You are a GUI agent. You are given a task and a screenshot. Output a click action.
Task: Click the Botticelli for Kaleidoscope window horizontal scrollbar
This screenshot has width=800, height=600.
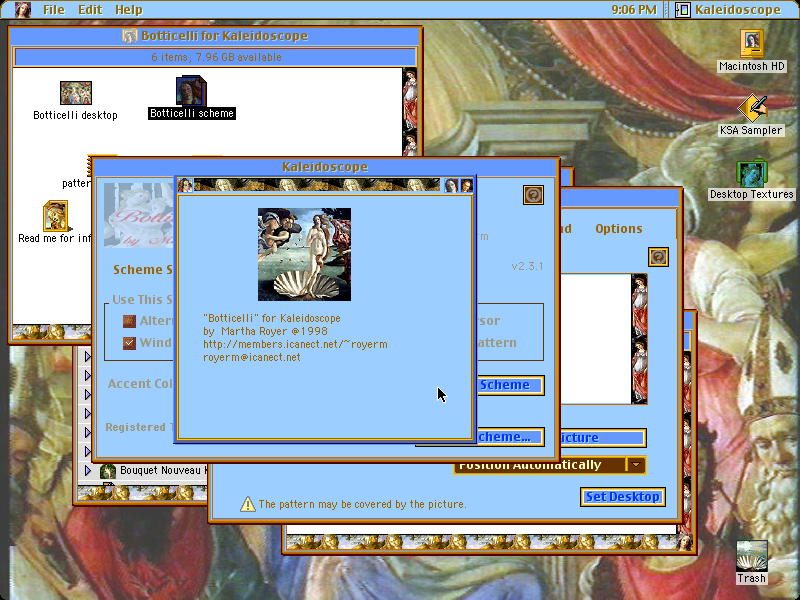pos(51,332)
